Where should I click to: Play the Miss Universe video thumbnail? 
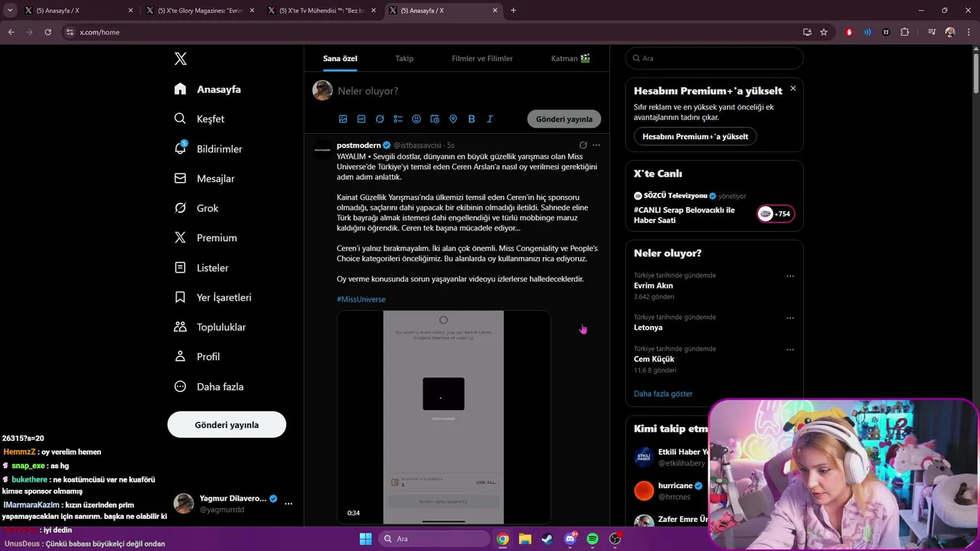[x=443, y=417]
